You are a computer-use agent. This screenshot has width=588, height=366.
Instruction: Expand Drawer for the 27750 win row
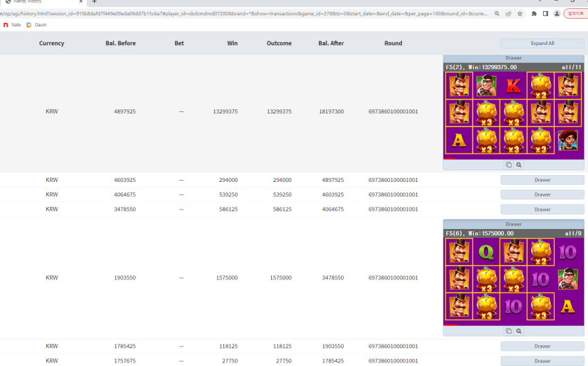click(542, 360)
